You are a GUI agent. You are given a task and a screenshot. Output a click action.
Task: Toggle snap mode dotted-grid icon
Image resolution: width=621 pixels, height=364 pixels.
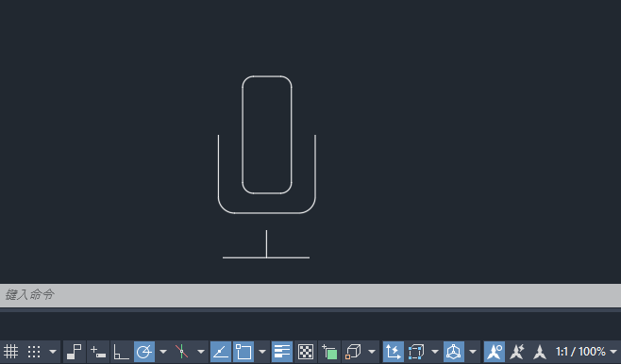pyautogui.click(x=34, y=352)
